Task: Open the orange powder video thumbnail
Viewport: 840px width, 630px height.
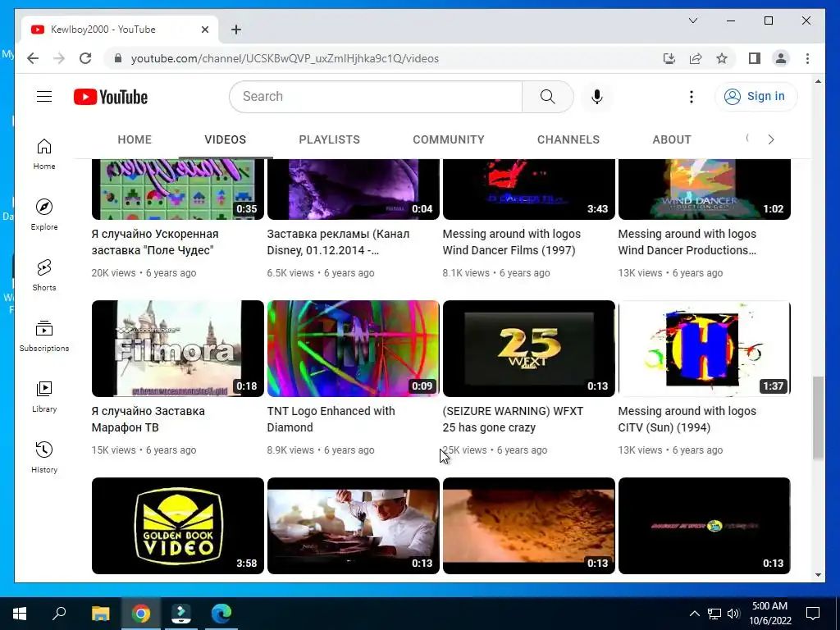Action: [x=529, y=526]
